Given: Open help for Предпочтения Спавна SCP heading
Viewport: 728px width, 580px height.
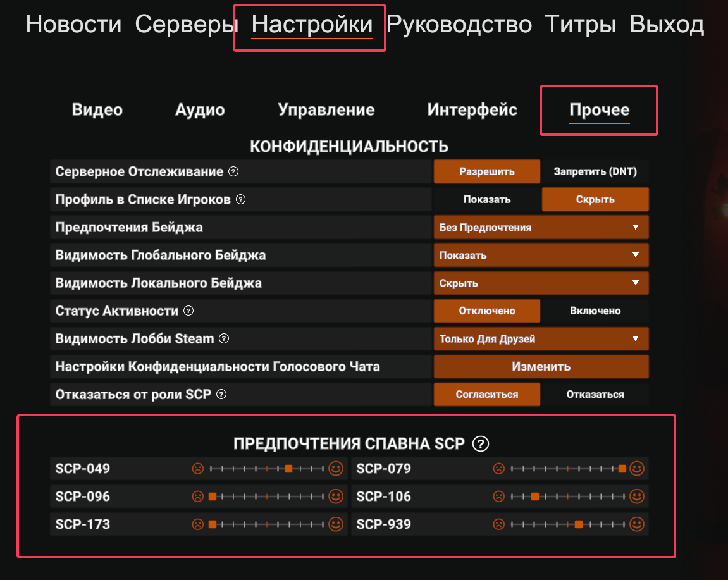Looking at the screenshot, I should tap(481, 444).
